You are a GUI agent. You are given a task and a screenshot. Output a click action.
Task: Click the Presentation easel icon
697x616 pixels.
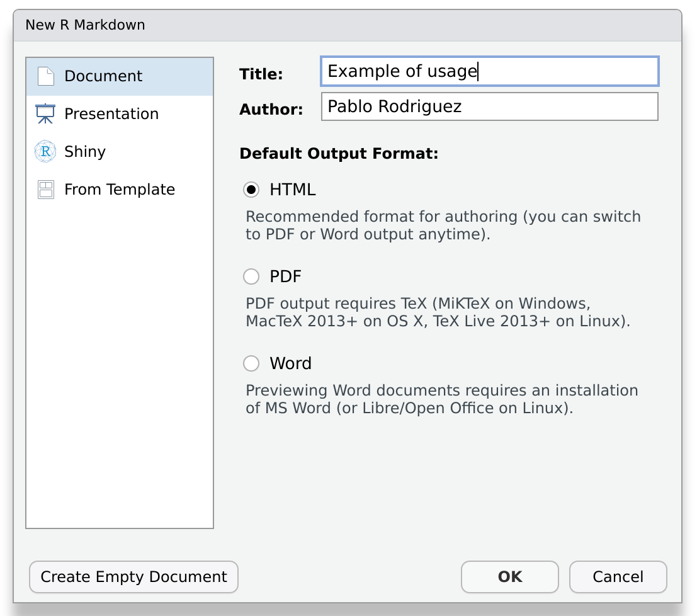pyautogui.click(x=46, y=114)
